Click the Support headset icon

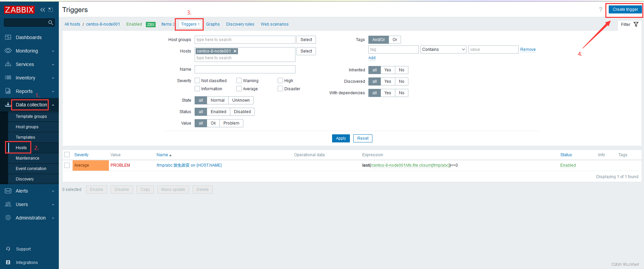pyautogui.click(x=8, y=249)
